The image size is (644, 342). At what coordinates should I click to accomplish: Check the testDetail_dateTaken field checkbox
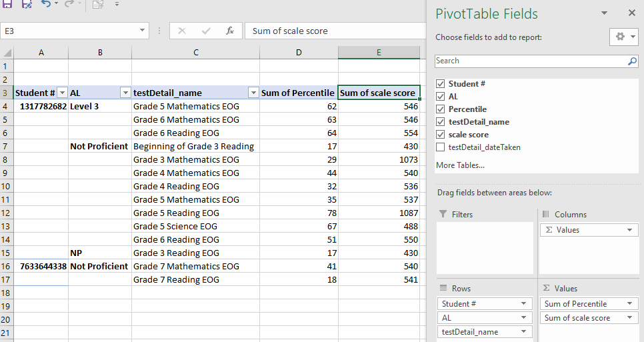(x=440, y=147)
